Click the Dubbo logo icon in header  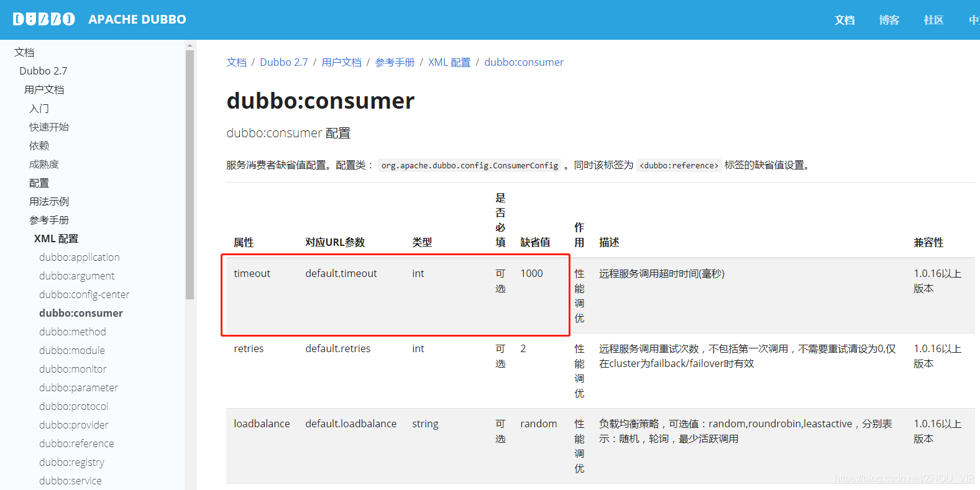point(44,19)
